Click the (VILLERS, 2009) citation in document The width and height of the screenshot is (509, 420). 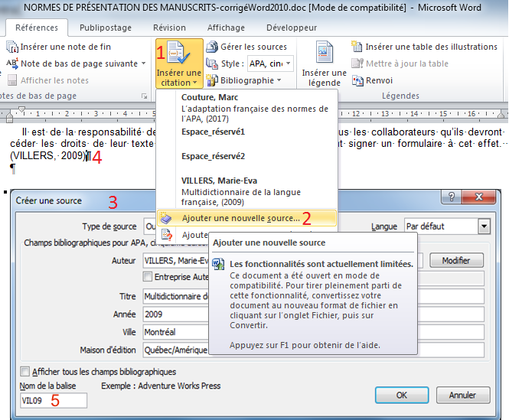coord(47,156)
